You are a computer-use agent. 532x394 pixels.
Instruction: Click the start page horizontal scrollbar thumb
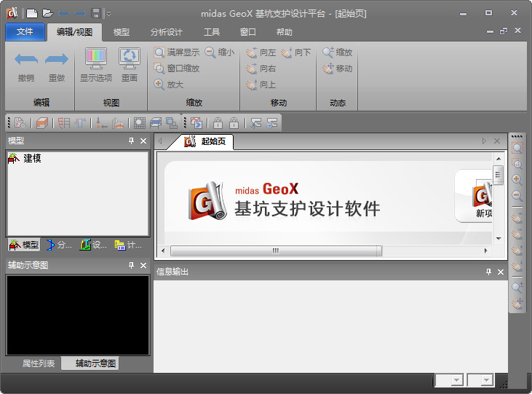pyautogui.click(x=276, y=251)
